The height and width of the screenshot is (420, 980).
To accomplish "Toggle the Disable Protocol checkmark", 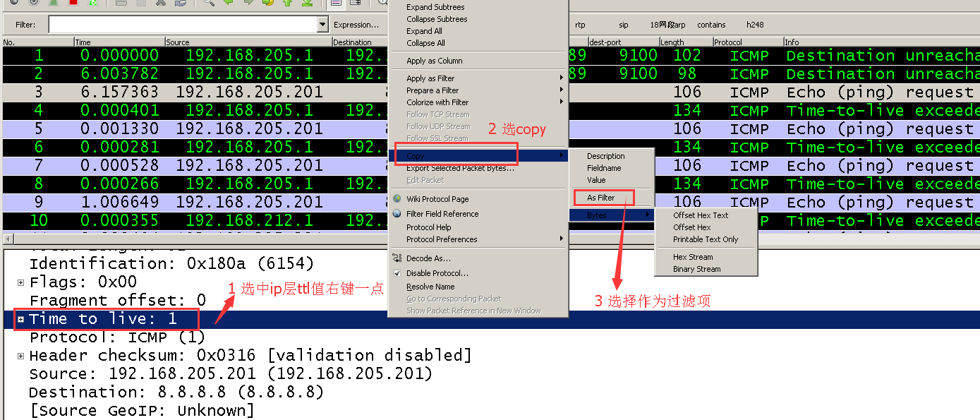I will pos(397,273).
